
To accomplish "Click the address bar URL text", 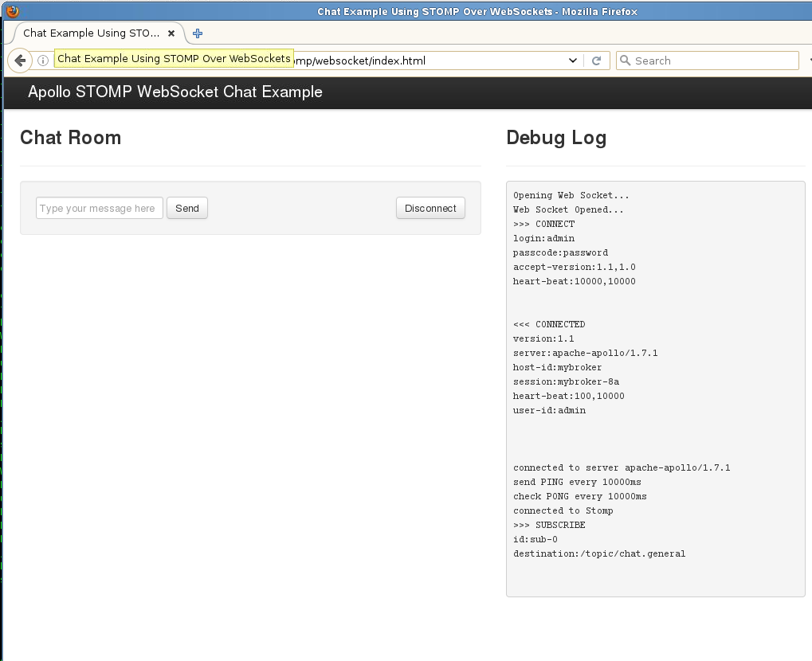I will click(x=360, y=61).
